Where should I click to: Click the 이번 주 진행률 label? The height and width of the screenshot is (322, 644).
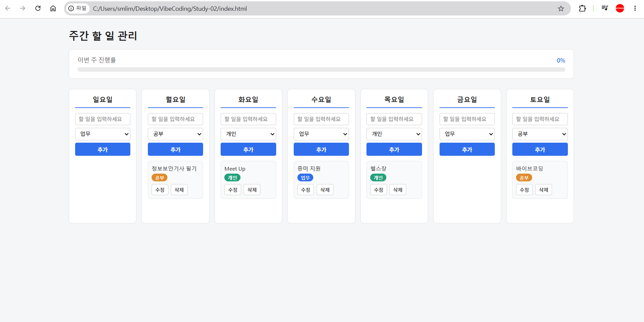(97, 60)
